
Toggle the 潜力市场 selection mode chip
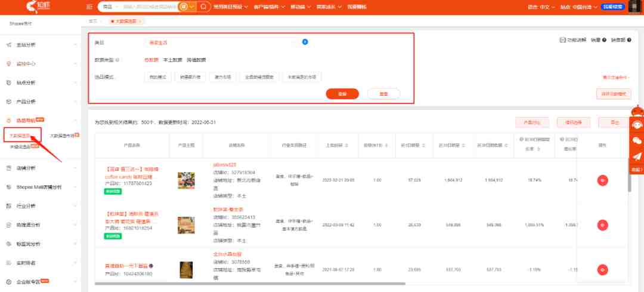coord(222,77)
